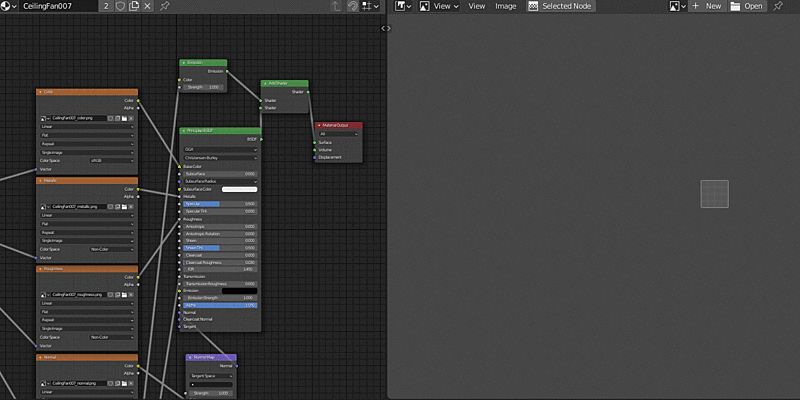This screenshot has width=800, height=400.
Task: Collapse the Metallic image texture node
Action: (40, 181)
